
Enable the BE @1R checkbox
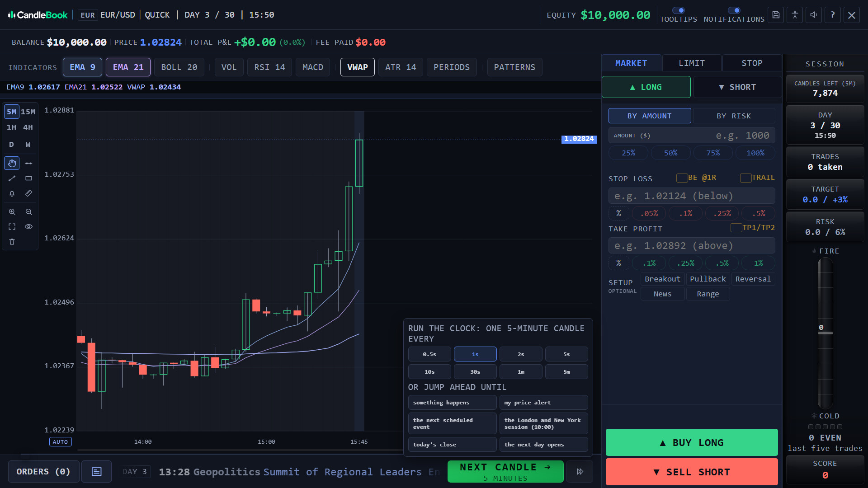pyautogui.click(x=682, y=178)
